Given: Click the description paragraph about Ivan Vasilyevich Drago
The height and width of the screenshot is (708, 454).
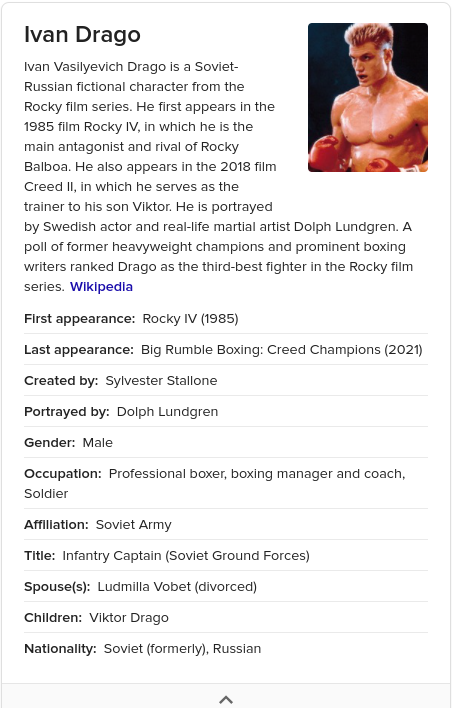Looking at the screenshot, I should (x=218, y=177).
